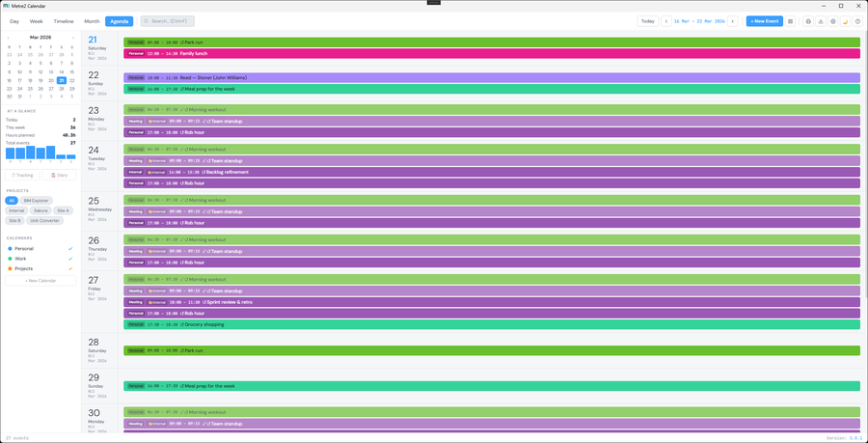Select the All projects filter

pos(12,201)
